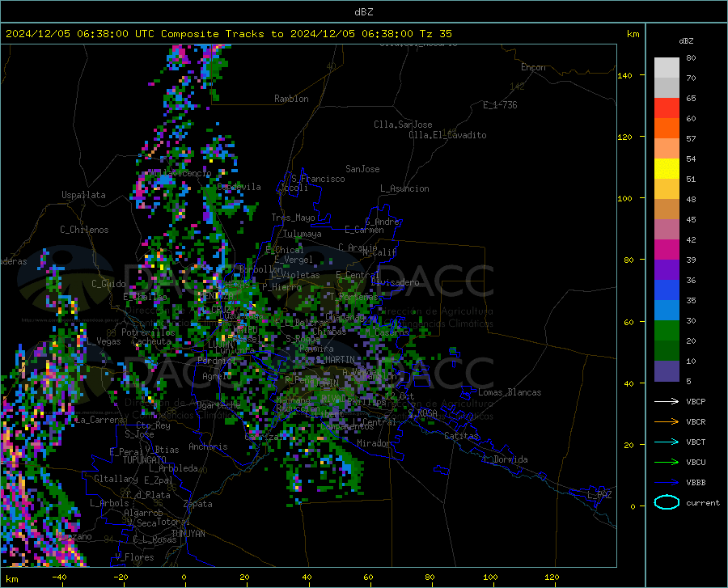Click the 'Tz 35' text in header
Screen dimensions: 728x588
[x=435, y=34]
